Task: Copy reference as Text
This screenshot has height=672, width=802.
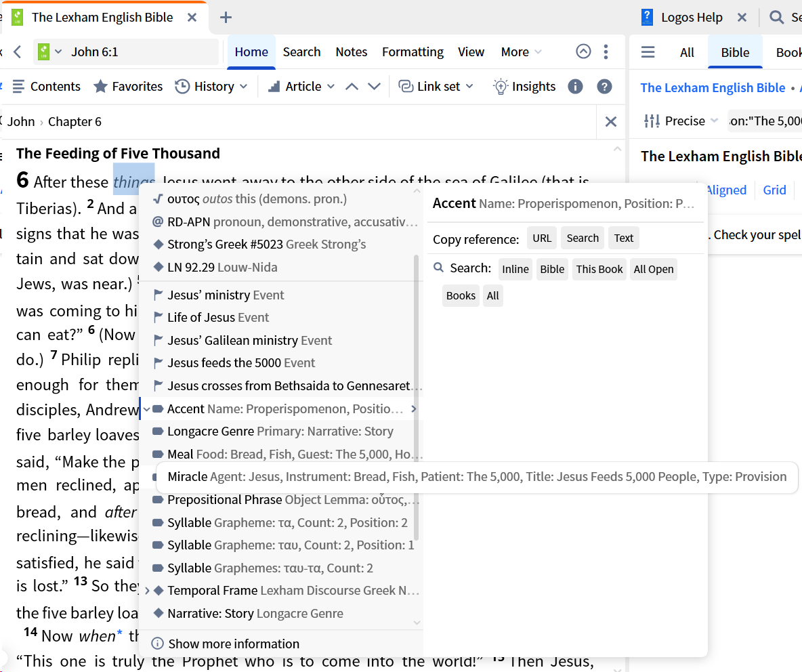Action: tap(623, 238)
